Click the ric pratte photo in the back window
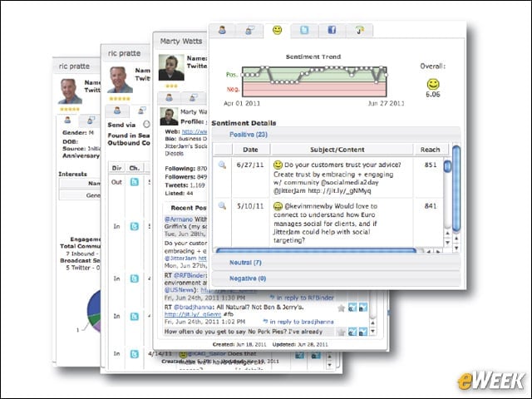This screenshot has height=399, width=532. pos(70,91)
